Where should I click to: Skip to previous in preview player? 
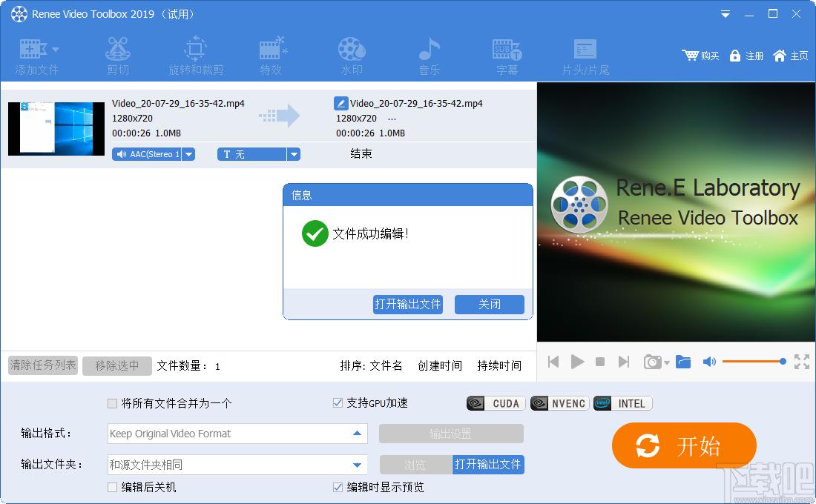coord(553,362)
